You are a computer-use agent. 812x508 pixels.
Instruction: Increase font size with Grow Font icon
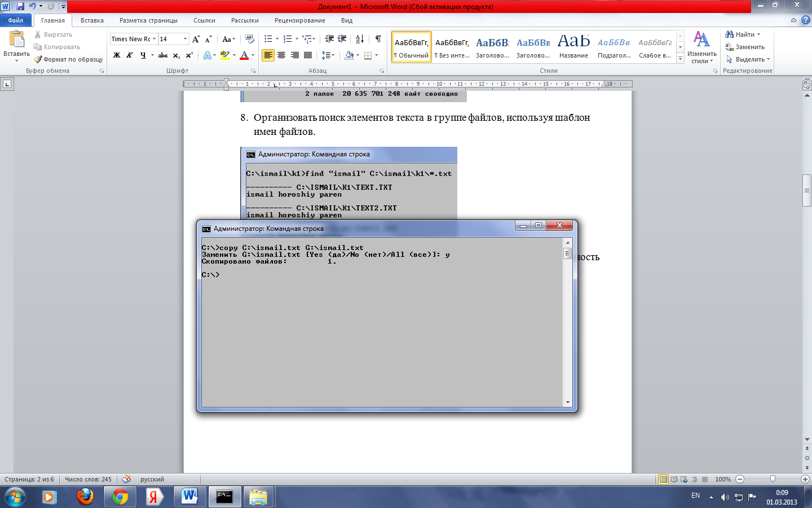pos(196,39)
